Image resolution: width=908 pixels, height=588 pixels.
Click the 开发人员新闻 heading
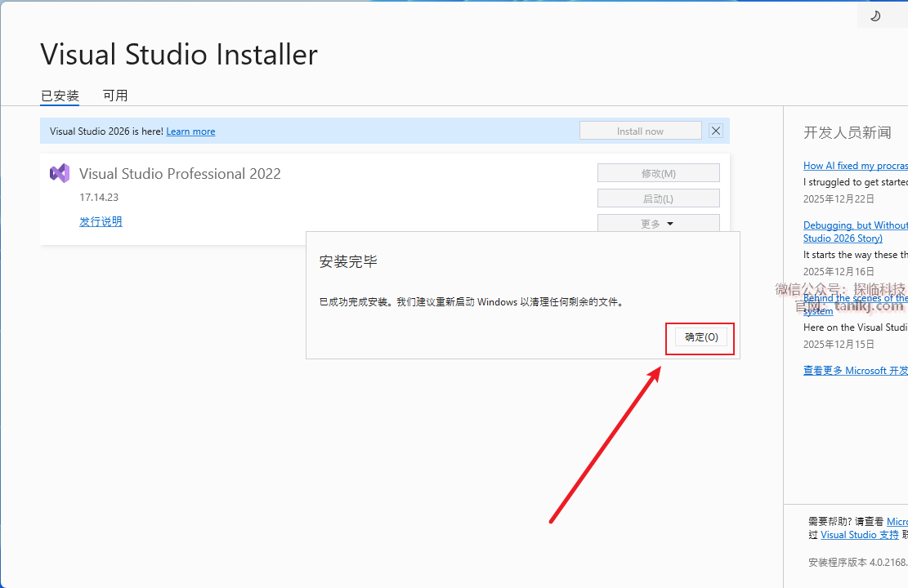[848, 132]
